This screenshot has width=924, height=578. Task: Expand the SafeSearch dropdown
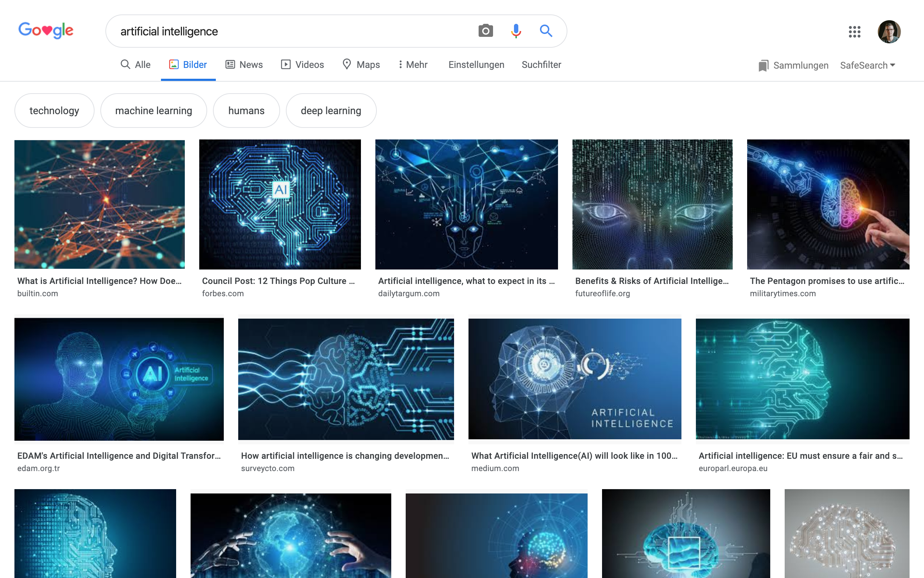(867, 65)
